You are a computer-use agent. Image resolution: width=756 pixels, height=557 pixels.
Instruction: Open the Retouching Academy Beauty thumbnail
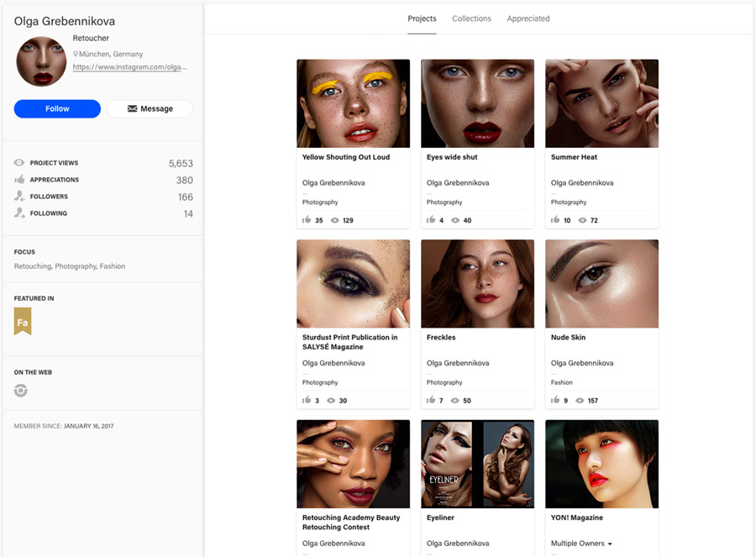[354, 464]
